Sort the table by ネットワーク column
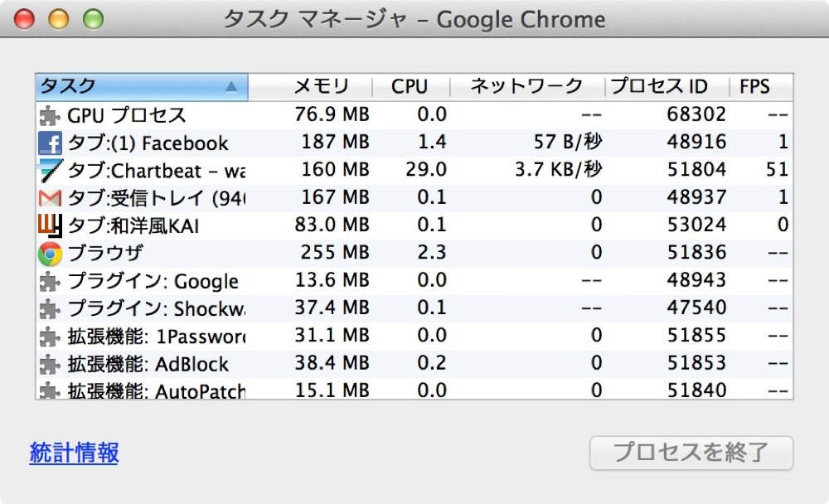 (526, 86)
